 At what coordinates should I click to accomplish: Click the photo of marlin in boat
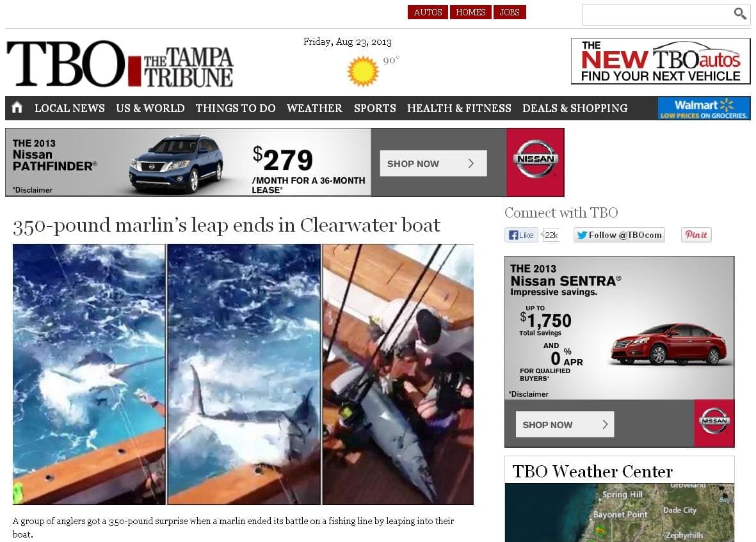tap(398, 374)
